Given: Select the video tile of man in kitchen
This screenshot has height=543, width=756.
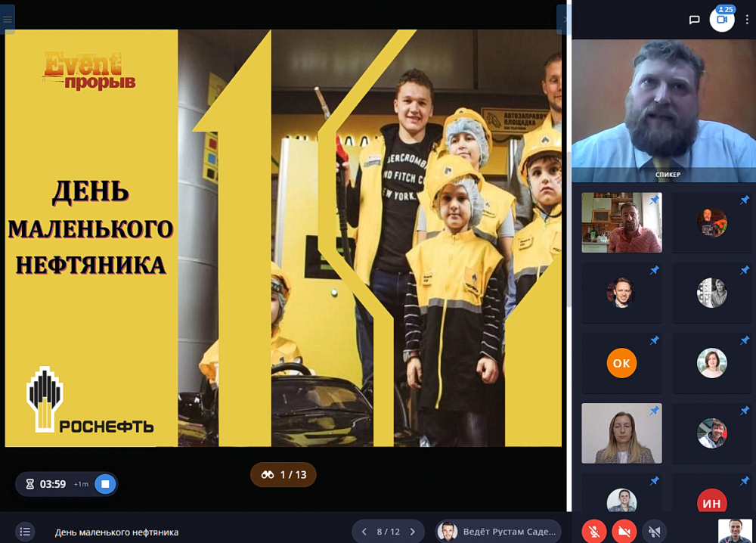Looking at the screenshot, I should click(621, 222).
